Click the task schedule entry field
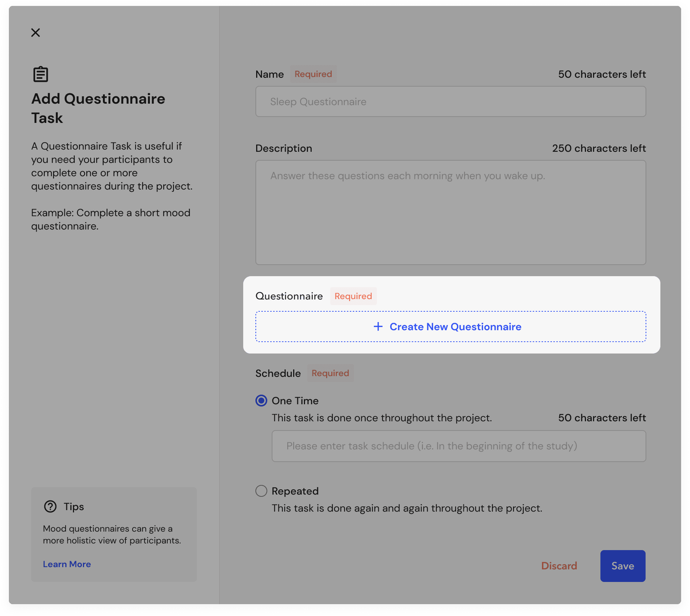This screenshot has width=690, height=616. click(x=459, y=446)
